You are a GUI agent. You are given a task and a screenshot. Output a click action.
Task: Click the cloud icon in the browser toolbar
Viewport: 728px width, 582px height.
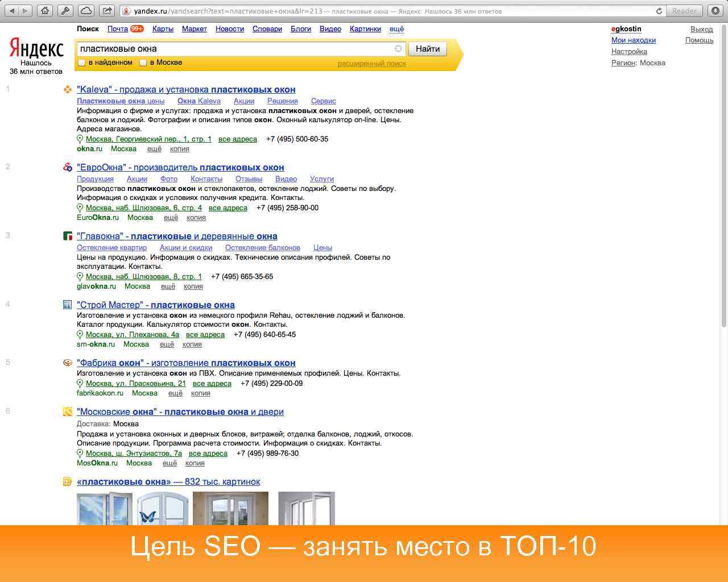[86, 10]
